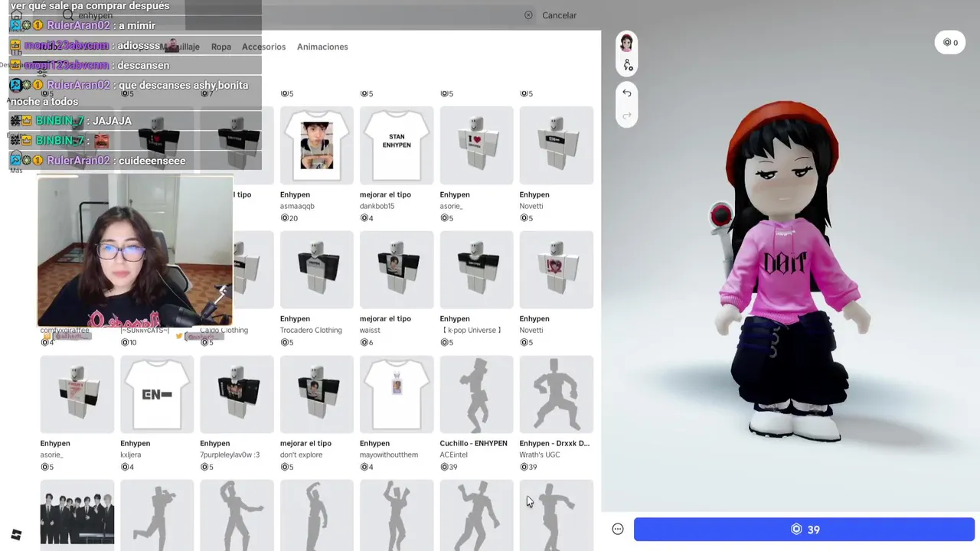
Task: Select the 7purpleleylav0w Enhypen item thumbnail
Action: pyautogui.click(x=237, y=394)
